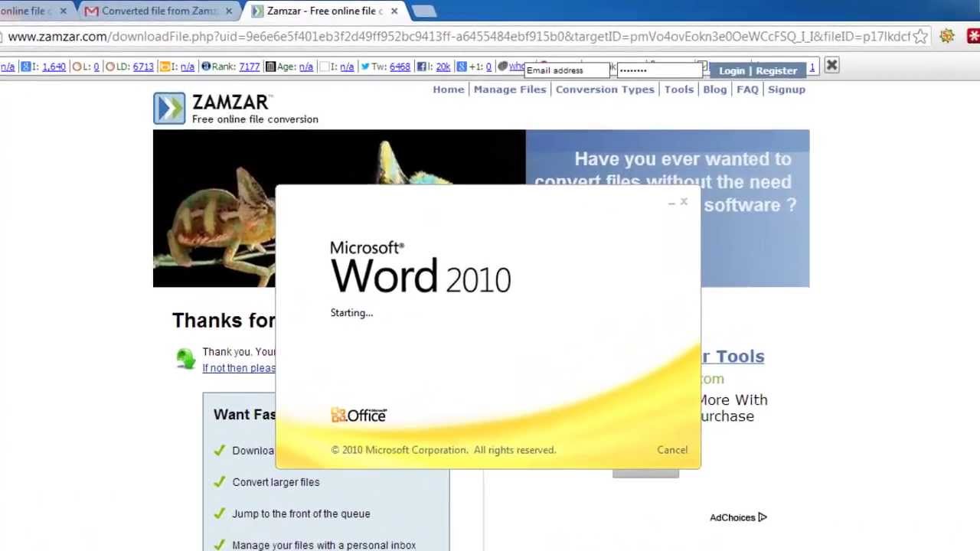Cancel the Word 2010 startup
The image size is (980, 551).
pyautogui.click(x=672, y=450)
